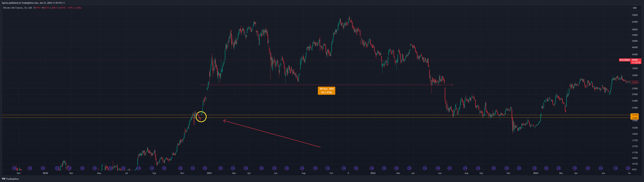Click the 21000 price scale label
Image resolution: width=644 pixels, height=182 pixels.
tap(635, 108)
